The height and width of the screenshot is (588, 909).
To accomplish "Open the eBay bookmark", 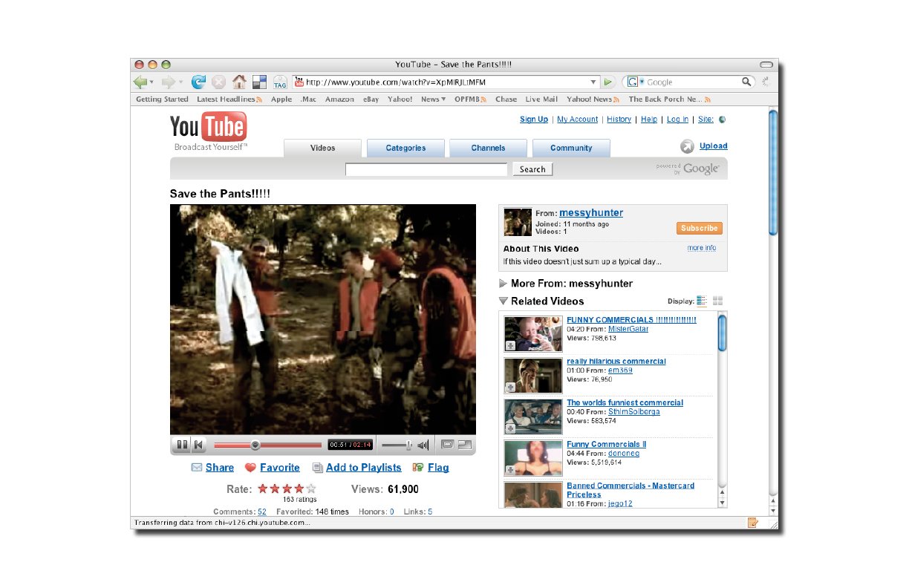I will (371, 99).
